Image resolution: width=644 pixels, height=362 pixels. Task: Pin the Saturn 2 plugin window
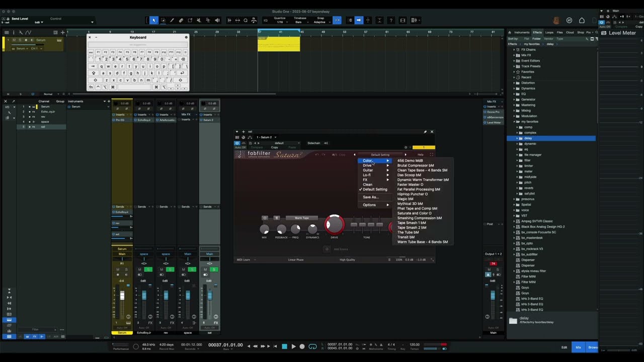click(x=425, y=132)
